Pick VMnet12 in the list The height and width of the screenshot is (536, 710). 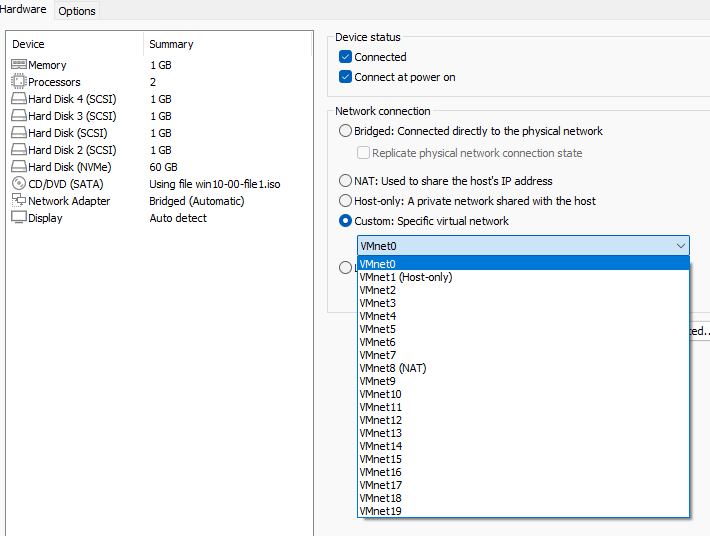523,420
